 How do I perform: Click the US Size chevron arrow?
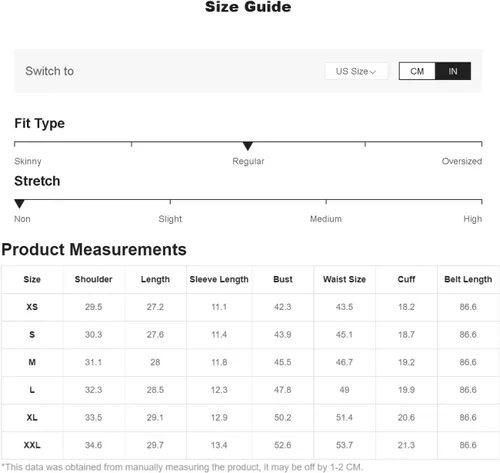tap(373, 72)
